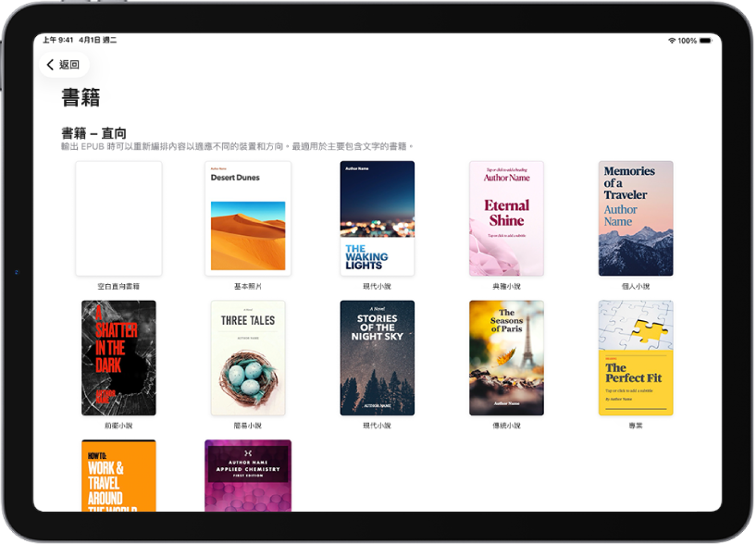Select the Applied Chemistry textbook template
This screenshot has width=756, height=544.
[248, 476]
